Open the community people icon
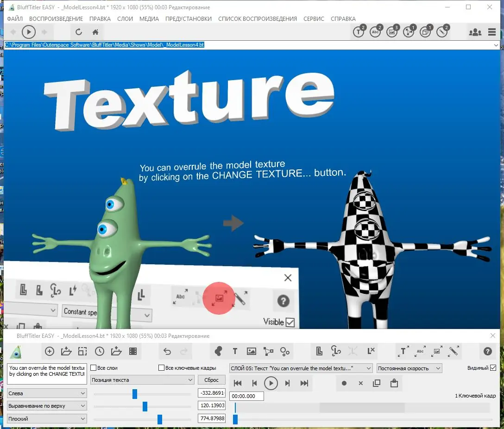Screen dimensions: 504x429 point(475,32)
